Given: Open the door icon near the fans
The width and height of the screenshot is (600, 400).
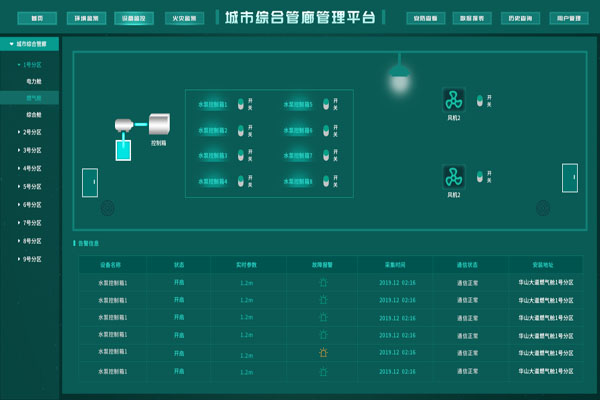Looking at the screenshot, I should (569, 176).
